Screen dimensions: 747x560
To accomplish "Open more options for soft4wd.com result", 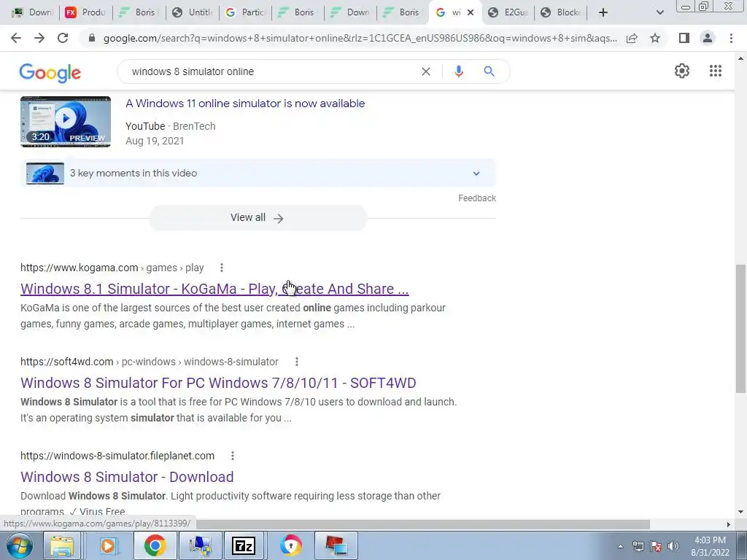I will (x=296, y=362).
